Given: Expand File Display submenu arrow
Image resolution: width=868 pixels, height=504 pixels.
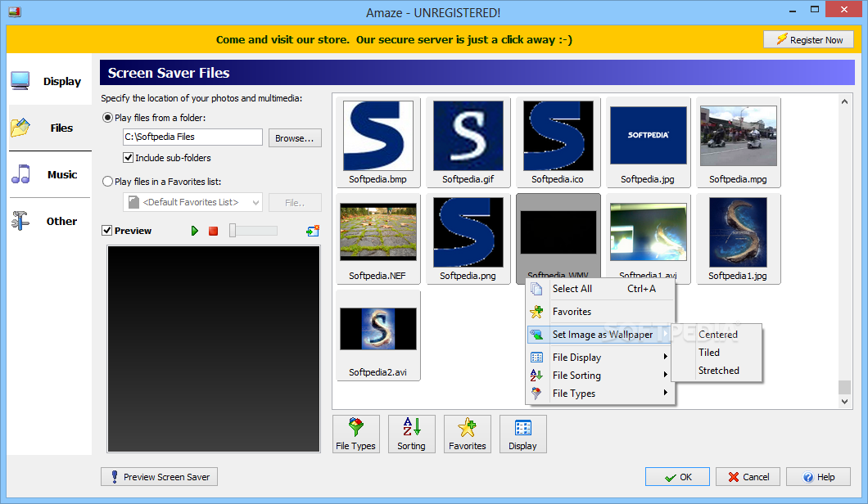Looking at the screenshot, I should 666,357.
